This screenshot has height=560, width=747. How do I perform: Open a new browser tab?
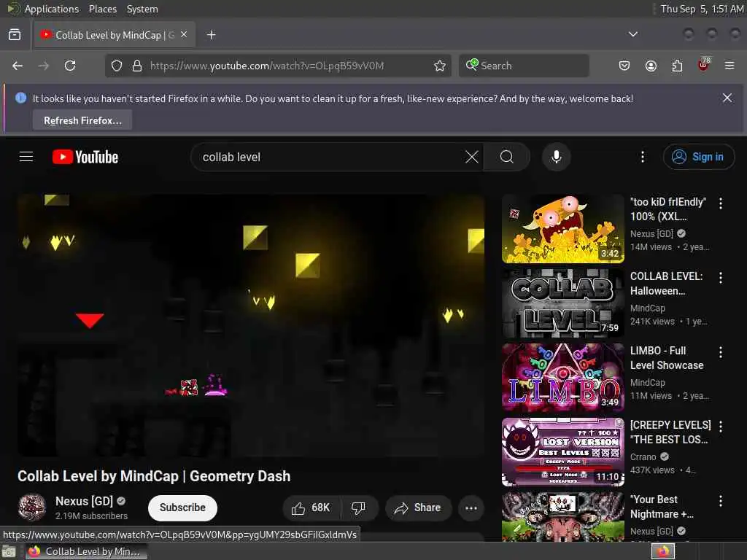(212, 35)
